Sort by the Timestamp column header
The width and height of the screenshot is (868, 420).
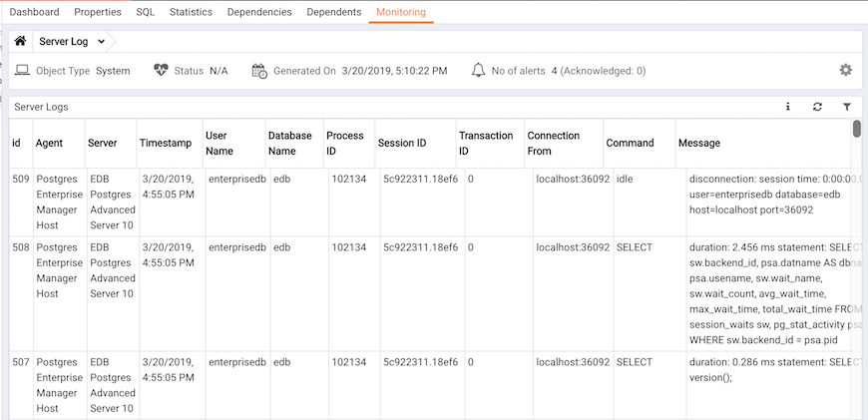tap(170, 143)
